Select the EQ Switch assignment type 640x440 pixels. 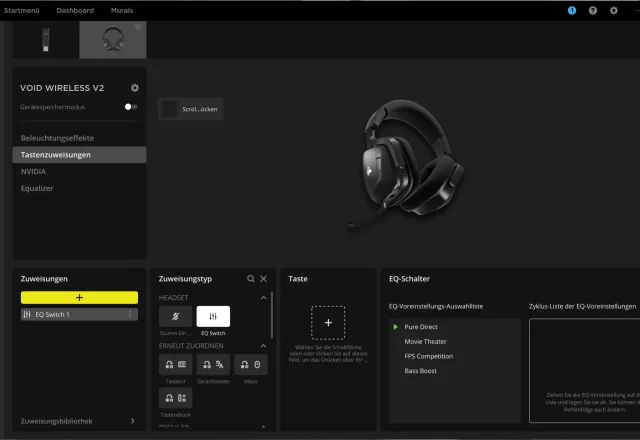click(x=213, y=317)
